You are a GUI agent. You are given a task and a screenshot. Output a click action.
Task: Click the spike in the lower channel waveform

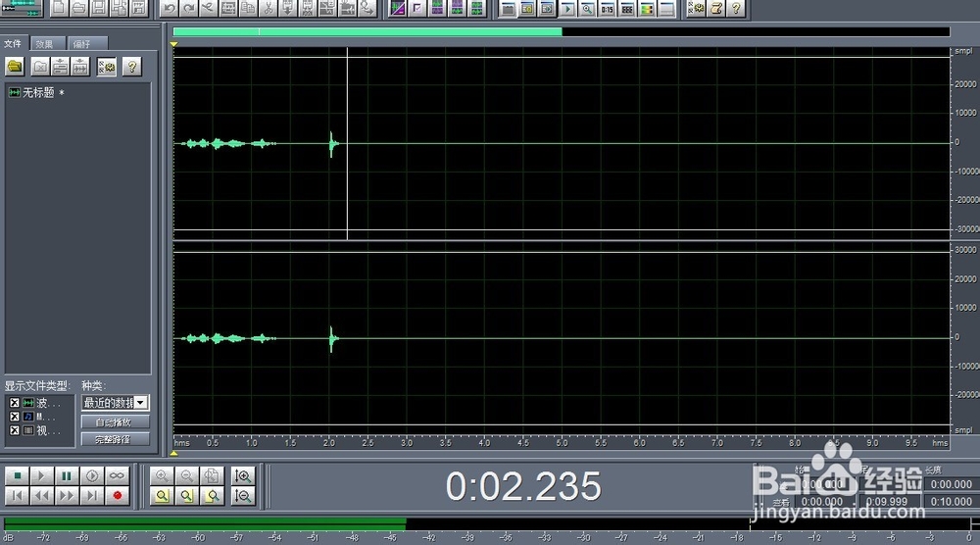tap(331, 339)
